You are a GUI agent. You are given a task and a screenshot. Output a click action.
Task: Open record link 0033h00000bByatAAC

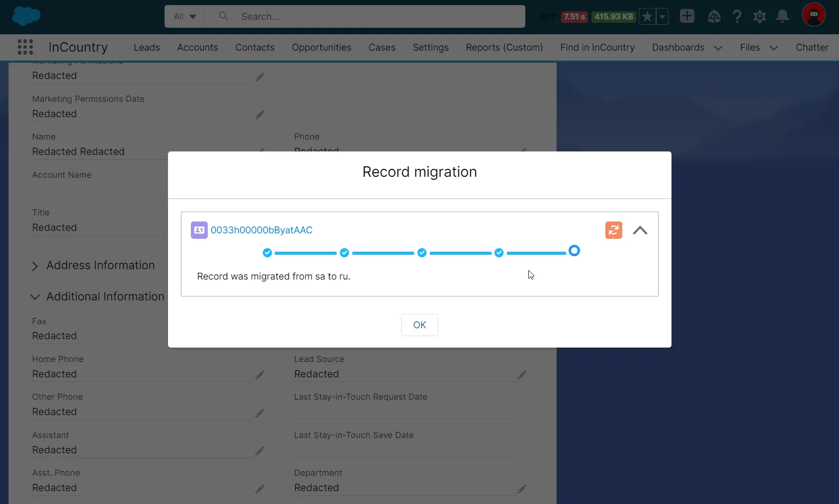pyautogui.click(x=262, y=230)
